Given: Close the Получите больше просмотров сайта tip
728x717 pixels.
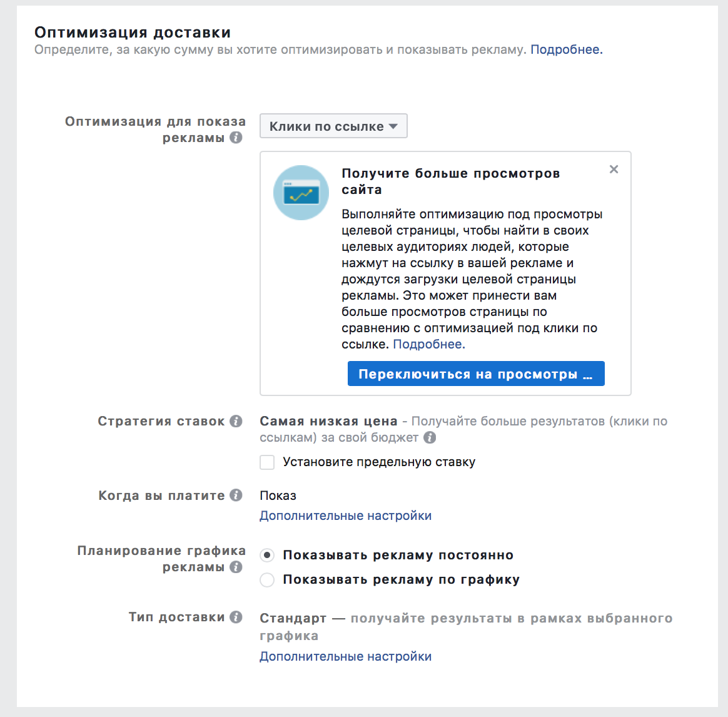Looking at the screenshot, I should pos(614,169).
